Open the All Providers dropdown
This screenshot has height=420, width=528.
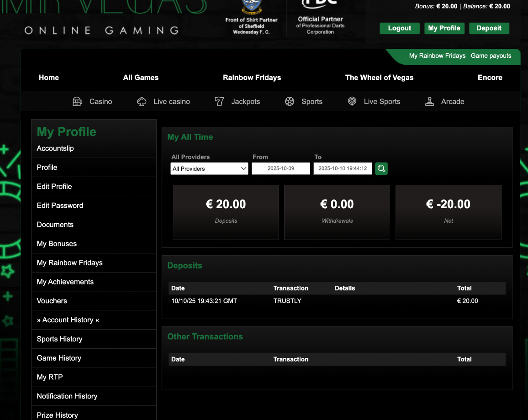[x=209, y=169]
